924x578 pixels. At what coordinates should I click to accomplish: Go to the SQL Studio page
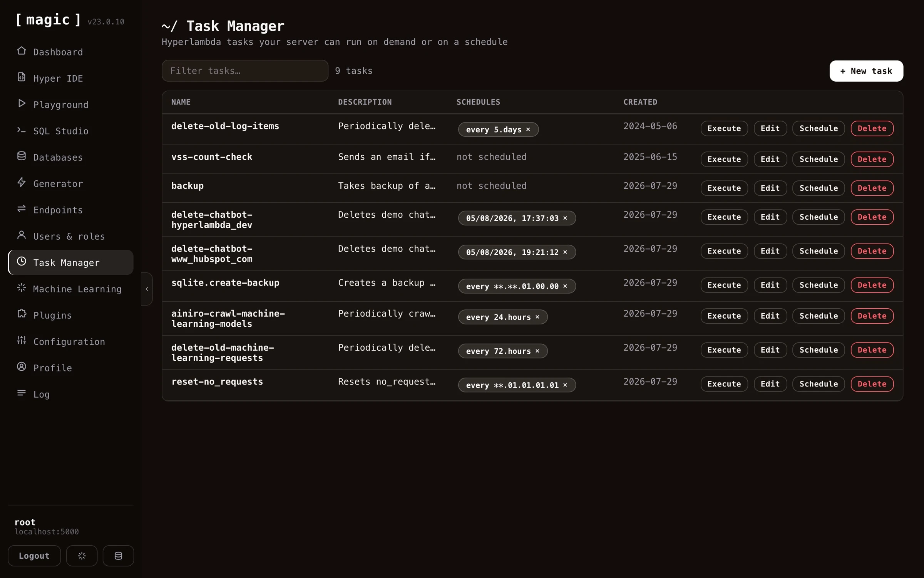[x=70, y=131]
